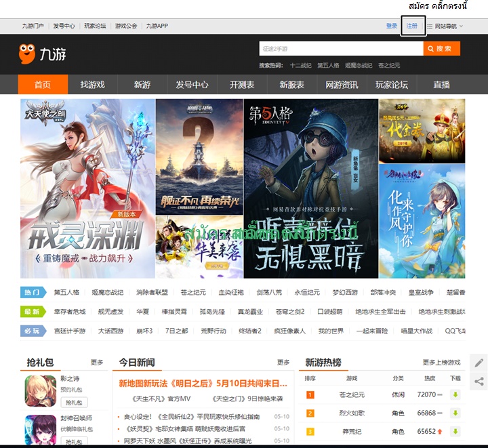Click the search magnifier 搜索 button
The image size is (488, 448).
point(442,49)
